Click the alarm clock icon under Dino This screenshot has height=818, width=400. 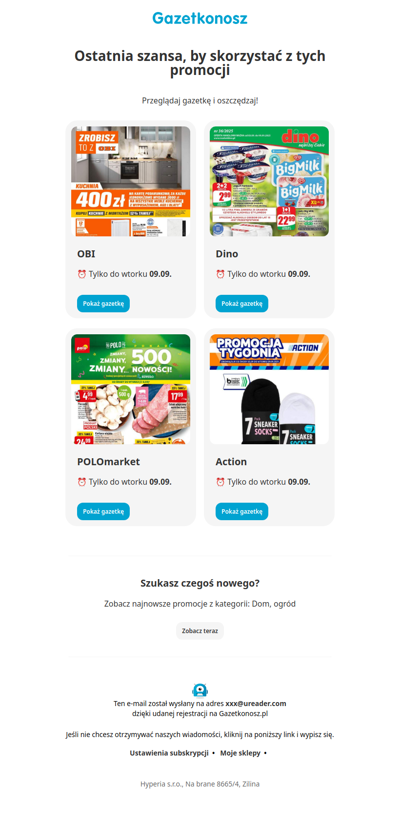(220, 274)
